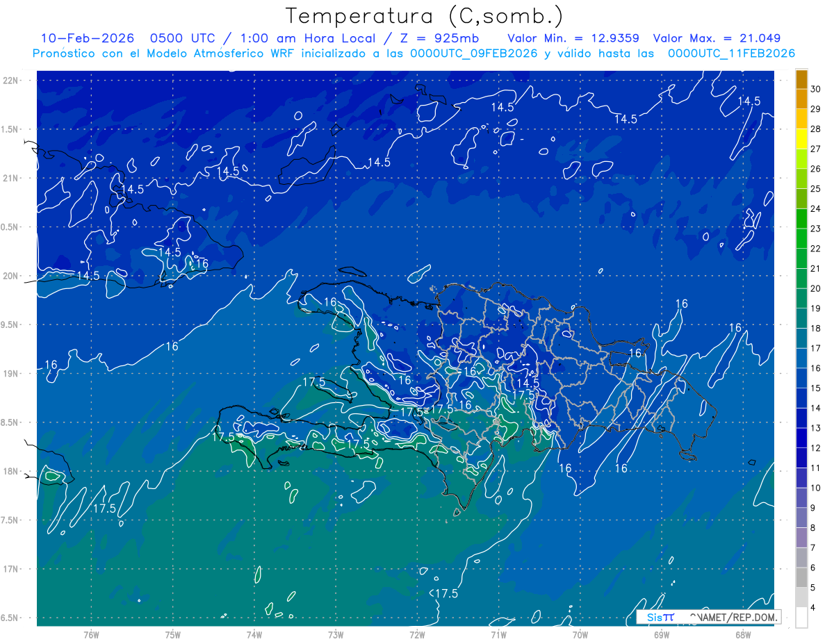Click the "1:00 am Hora Local" text
Viewport: 834px width, 644px height.
308,38
